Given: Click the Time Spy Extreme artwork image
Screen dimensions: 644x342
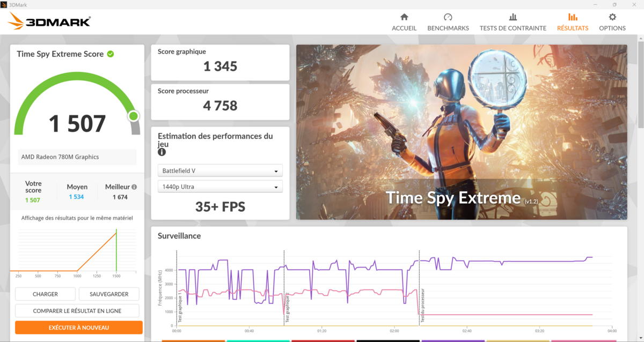Looking at the screenshot, I should [x=462, y=132].
